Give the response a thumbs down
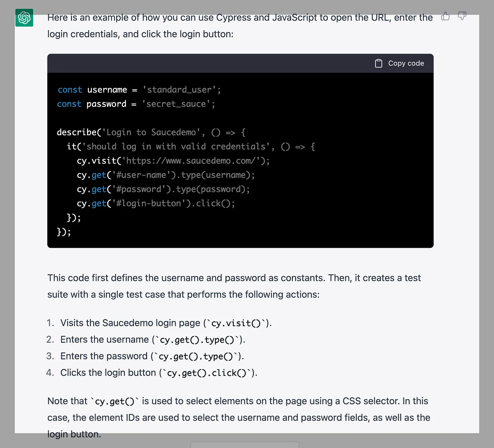The height and width of the screenshot is (448, 494). click(462, 16)
